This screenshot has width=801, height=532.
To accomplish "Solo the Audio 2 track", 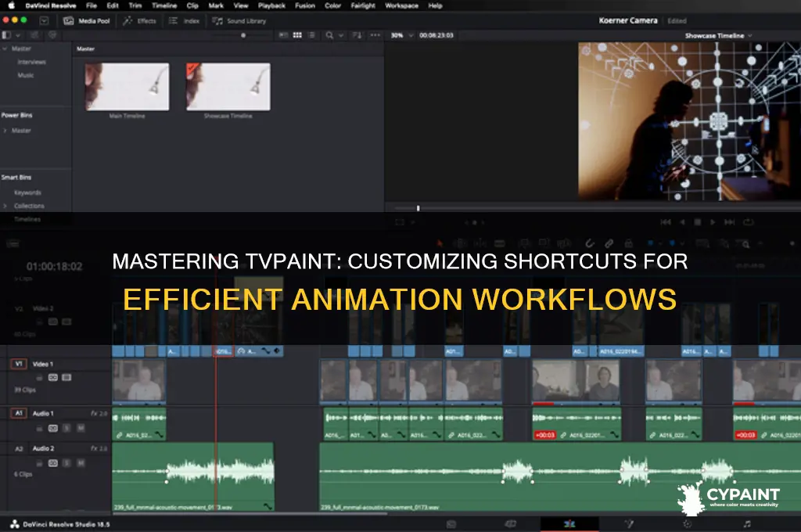I will pyautogui.click(x=66, y=463).
